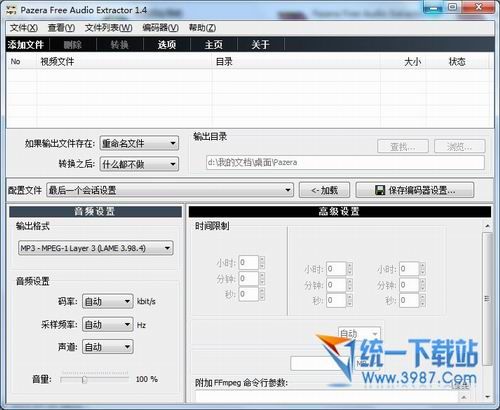Sort by 视频文件 column header
Image resolution: width=500 pixels, height=410 pixels.
[x=124, y=62]
